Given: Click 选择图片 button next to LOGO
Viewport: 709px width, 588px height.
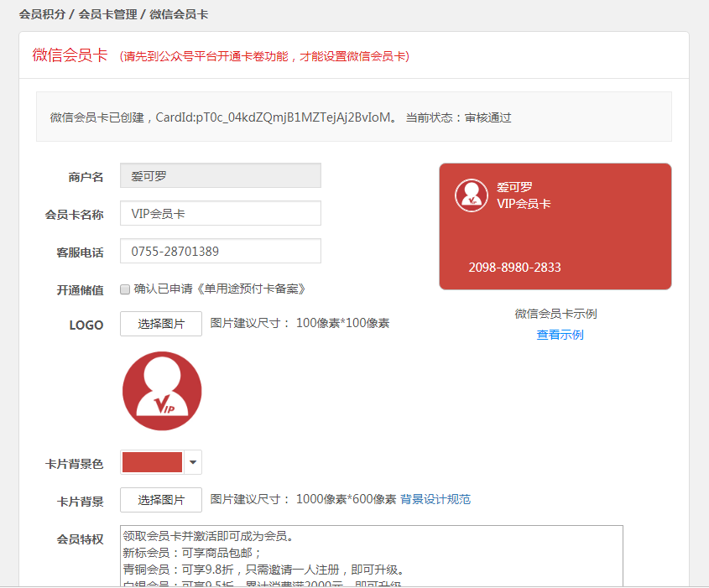Looking at the screenshot, I should point(161,324).
